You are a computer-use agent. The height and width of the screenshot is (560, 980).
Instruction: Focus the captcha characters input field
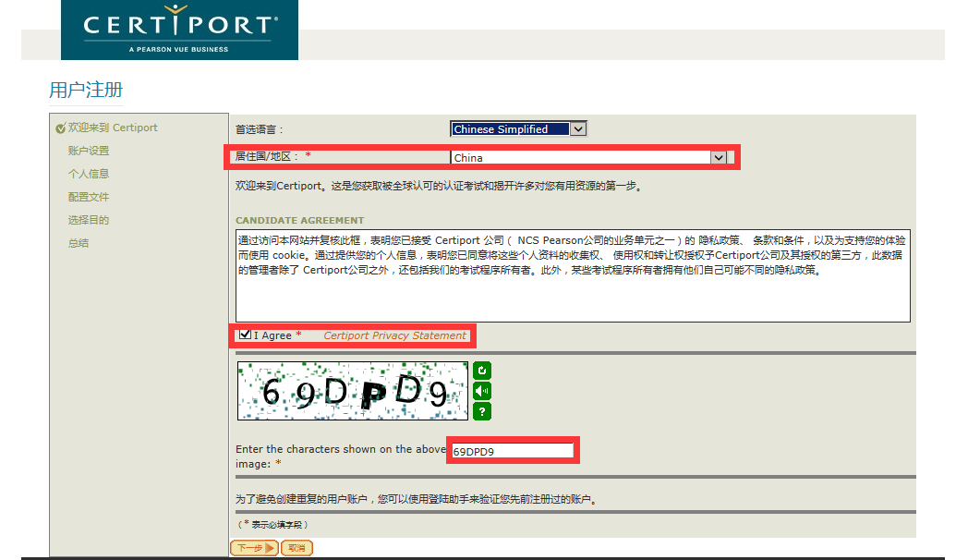[512, 451]
